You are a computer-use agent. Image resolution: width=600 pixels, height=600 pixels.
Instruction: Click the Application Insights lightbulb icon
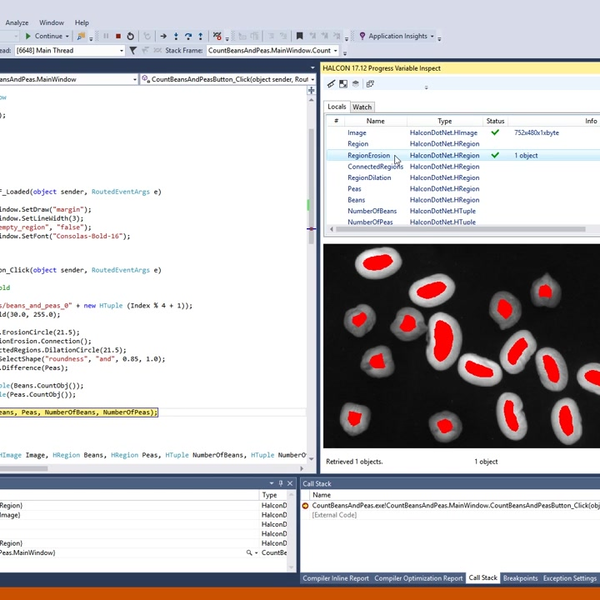pos(362,35)
